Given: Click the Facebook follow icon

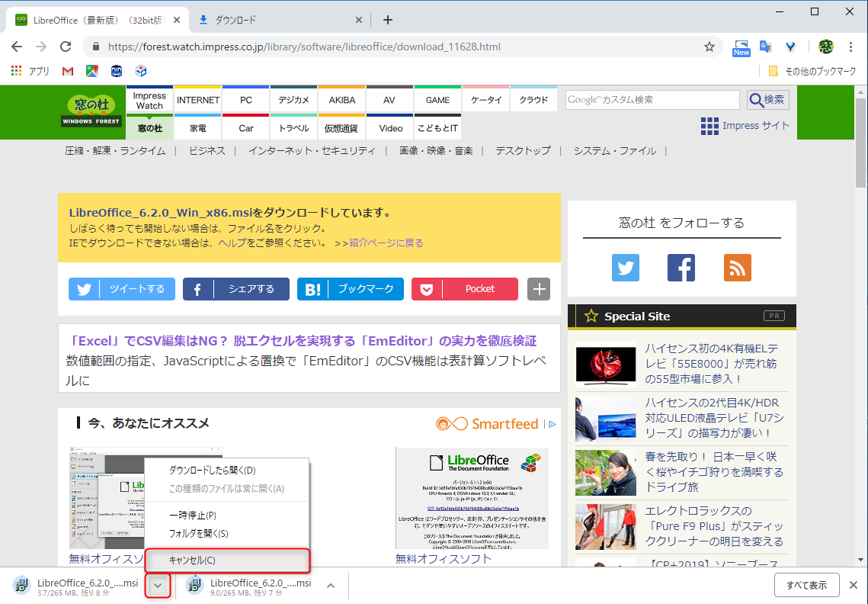Looking at the screenshot, I should pyautogui.click(x=681, y=268).
